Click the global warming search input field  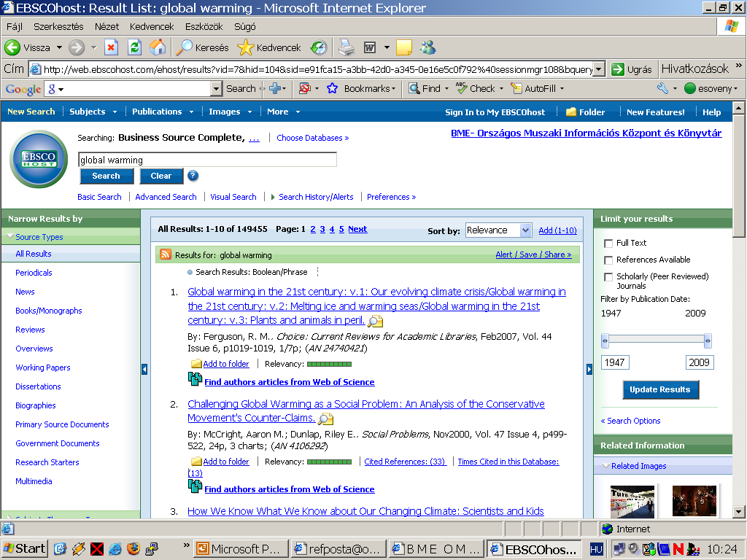[x=207, y=160]
